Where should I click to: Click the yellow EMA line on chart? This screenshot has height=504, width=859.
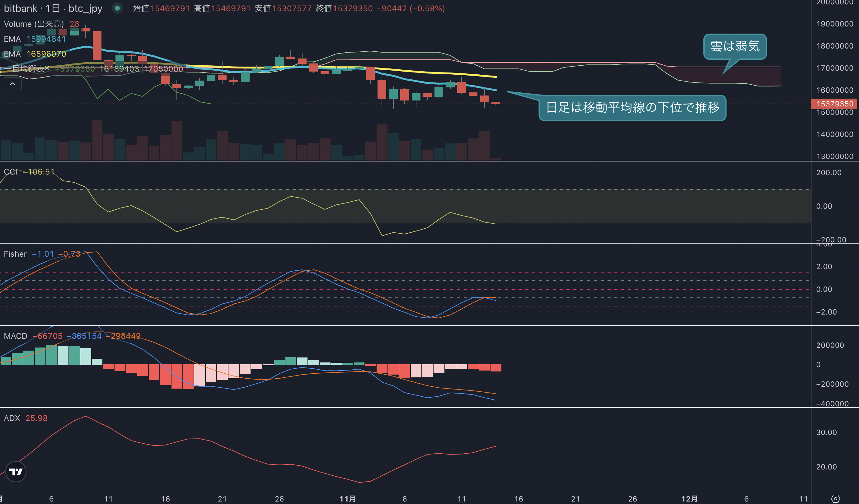(443, 73)
